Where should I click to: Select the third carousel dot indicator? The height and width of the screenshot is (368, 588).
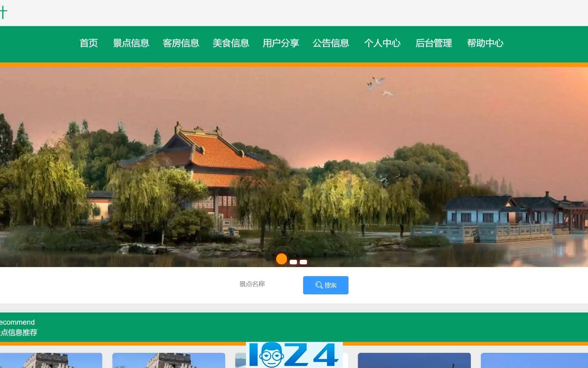pyautogui.click(x=304, y=260)
